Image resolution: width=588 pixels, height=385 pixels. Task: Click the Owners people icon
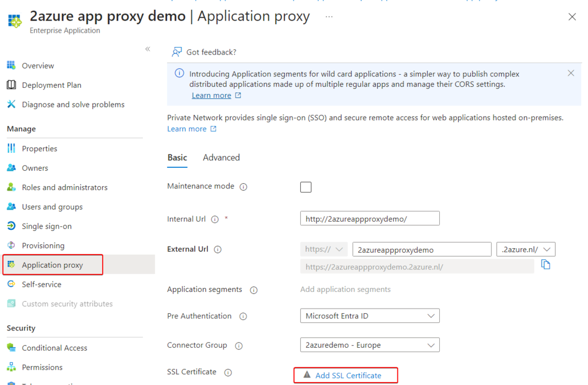tap(11, 168)
